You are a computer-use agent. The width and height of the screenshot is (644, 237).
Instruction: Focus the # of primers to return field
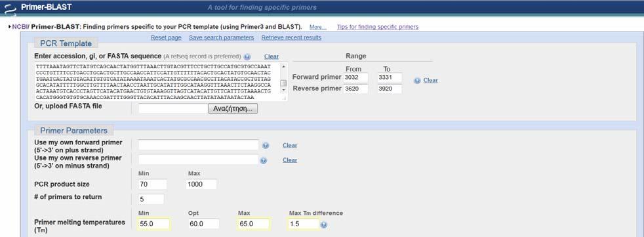[151, 199]
